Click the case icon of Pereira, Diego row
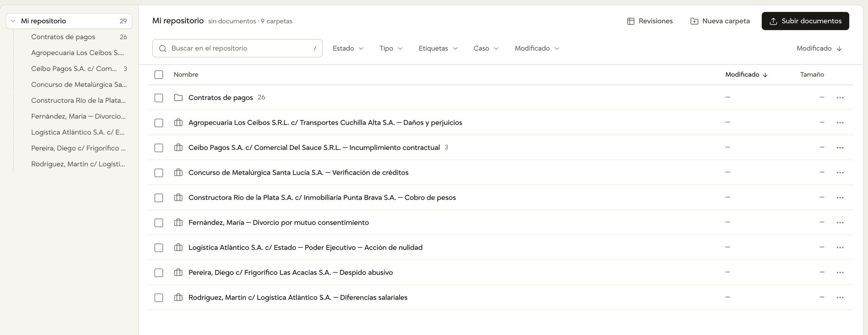The height and width of the screenshot is (335, 868). [x=178, y=272]
